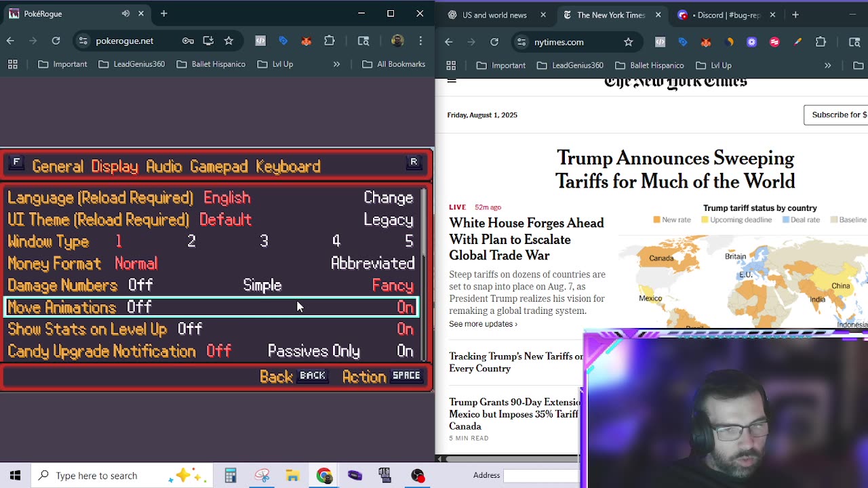Click the Windows Start button
868x488 pixels.
click(x=15, y=475)
